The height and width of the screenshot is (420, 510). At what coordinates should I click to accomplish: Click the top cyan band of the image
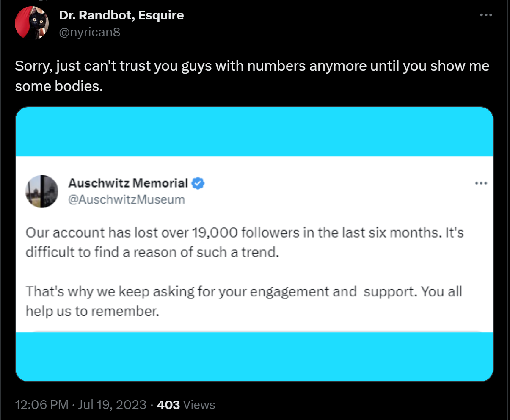click(254, 131)
